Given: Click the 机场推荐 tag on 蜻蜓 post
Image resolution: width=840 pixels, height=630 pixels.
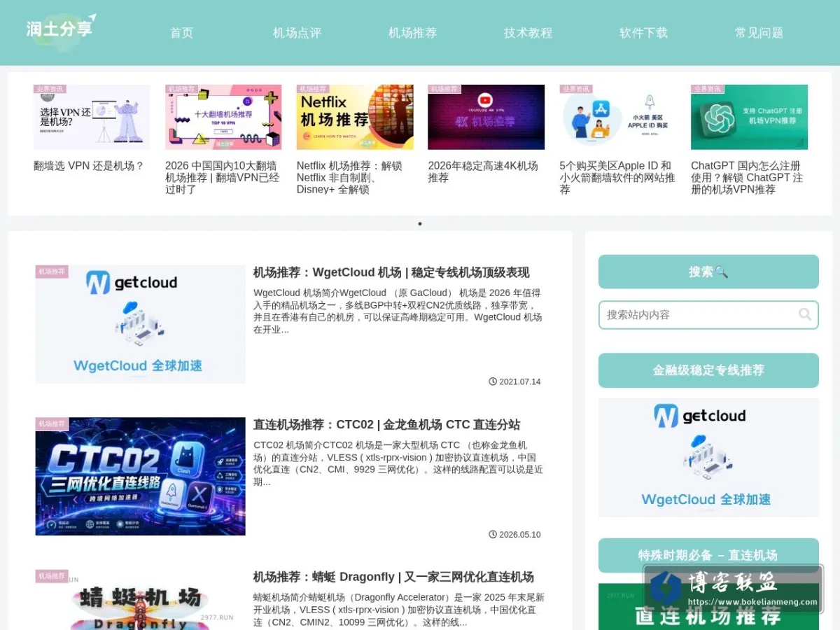Looking at the screenshot, I should coord(52,576).
